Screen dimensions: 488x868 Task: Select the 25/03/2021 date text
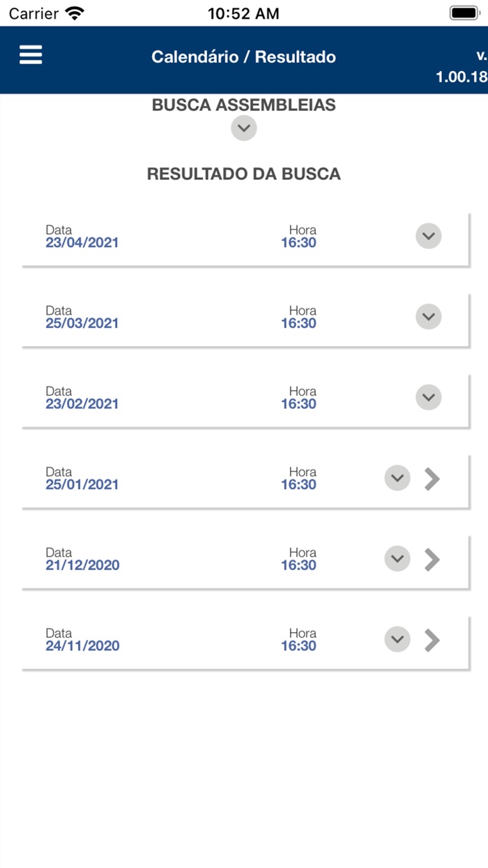point(82,323)
